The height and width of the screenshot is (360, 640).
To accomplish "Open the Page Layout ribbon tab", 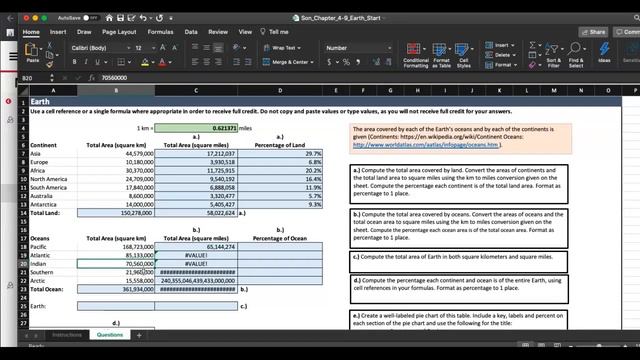I will [119, 32].
